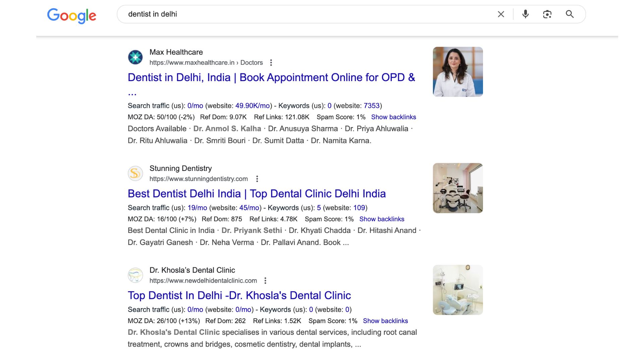644x362 pixels.
Task: Open the doctor photo thumbnail for Max Healthcare
Action: tap(458, 72)
